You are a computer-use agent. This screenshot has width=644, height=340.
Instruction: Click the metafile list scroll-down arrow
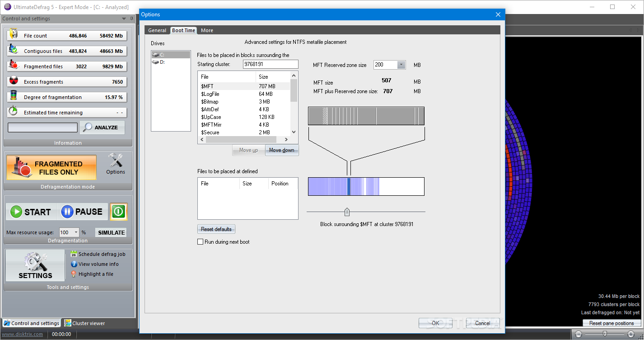click(294, 132)
